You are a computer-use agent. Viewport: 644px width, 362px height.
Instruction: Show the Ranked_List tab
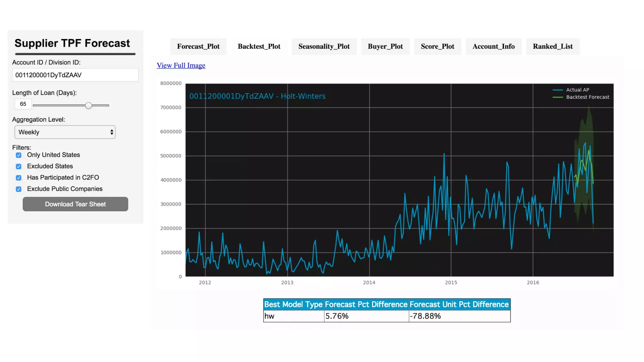click(x=552, y=47)
